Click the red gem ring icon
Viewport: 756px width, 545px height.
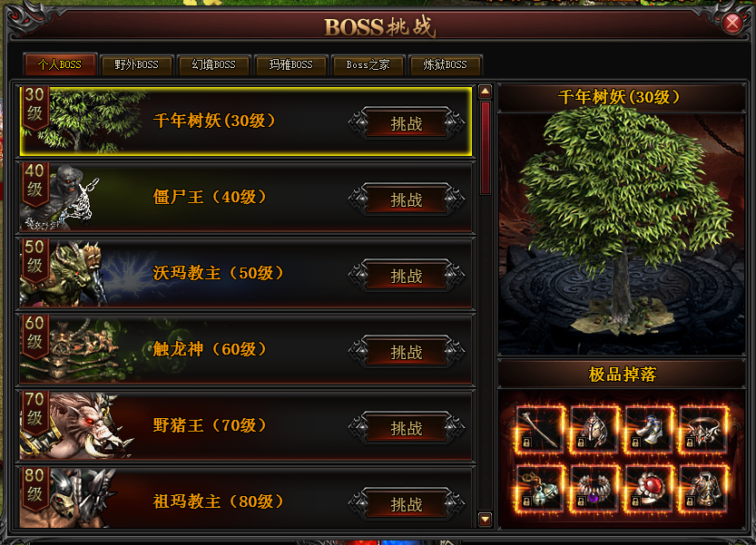(649, 488)
